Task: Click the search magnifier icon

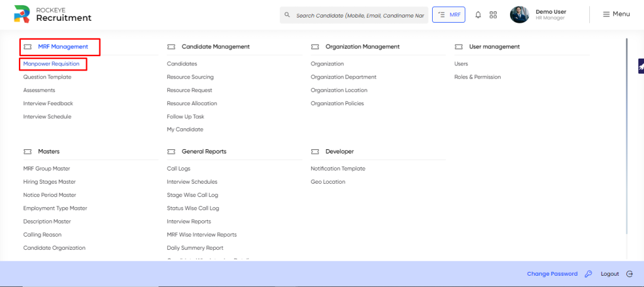Action: (x=287, y=15)
